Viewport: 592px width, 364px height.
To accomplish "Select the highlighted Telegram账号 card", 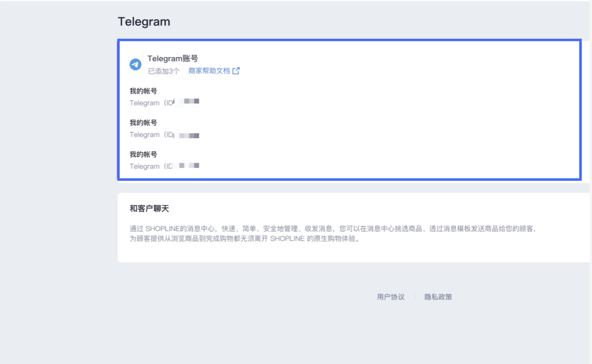I will (x=349, y=109).
